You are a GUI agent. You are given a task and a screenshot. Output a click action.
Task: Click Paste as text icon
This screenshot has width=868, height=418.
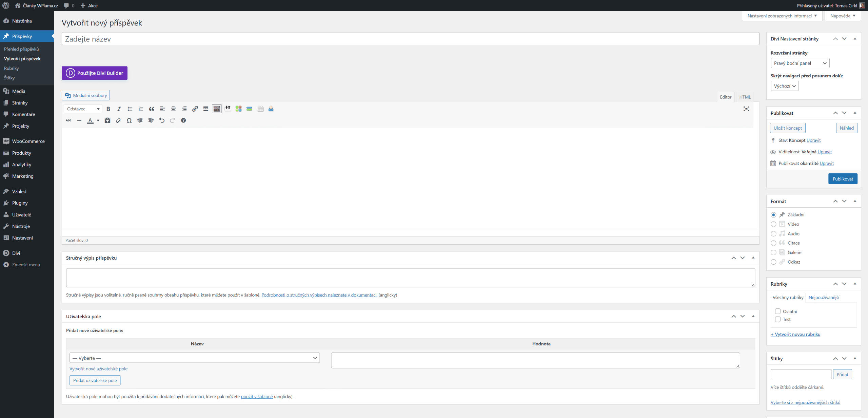(107, 120)
